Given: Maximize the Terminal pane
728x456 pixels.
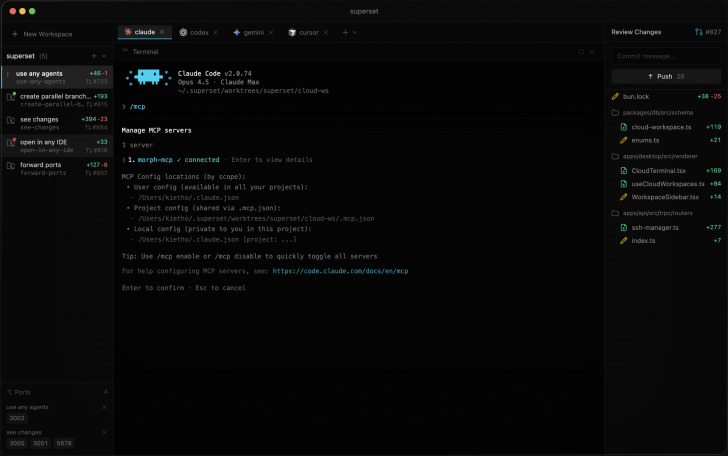Looking at the screenshot, I should (x=581, y=52).
